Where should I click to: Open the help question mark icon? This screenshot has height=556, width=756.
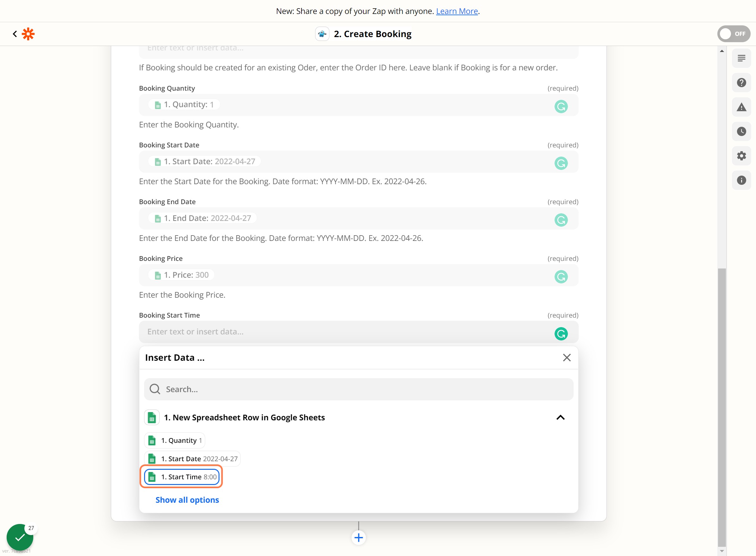pyautogui.click(x=741, y=82)
